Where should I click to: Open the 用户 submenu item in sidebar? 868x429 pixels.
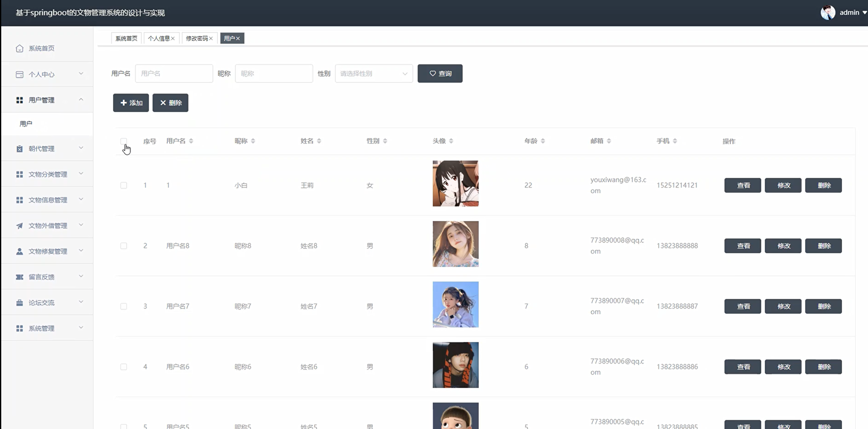47,124
